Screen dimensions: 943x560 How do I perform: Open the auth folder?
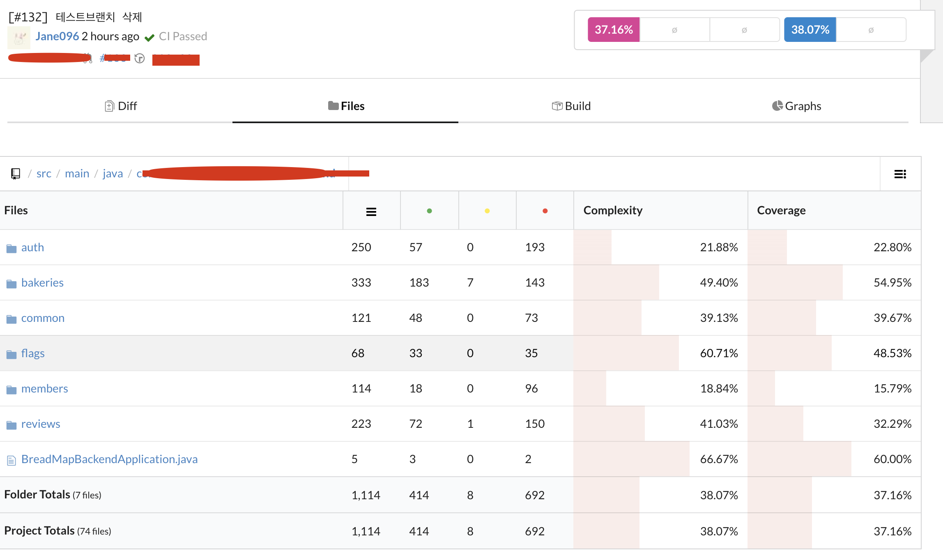(32, 247)
